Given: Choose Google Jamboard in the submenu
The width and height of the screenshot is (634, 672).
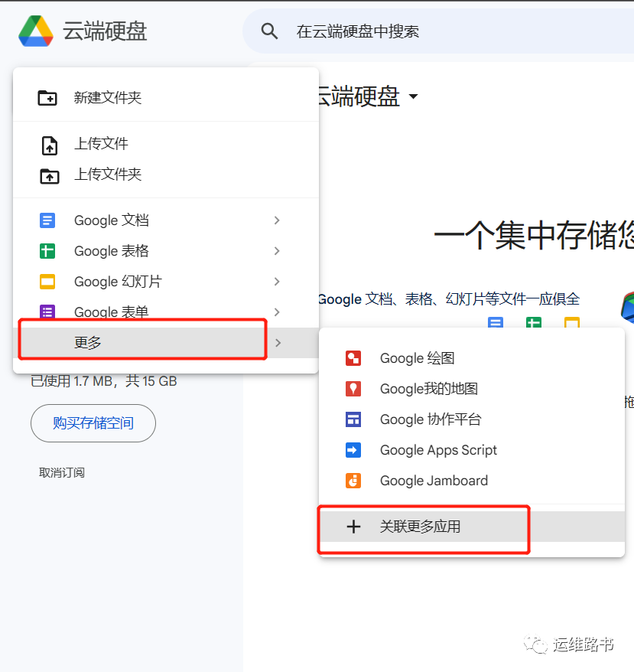Looking at the screenshot, I should pyautogui.click(x=472, y=481).
